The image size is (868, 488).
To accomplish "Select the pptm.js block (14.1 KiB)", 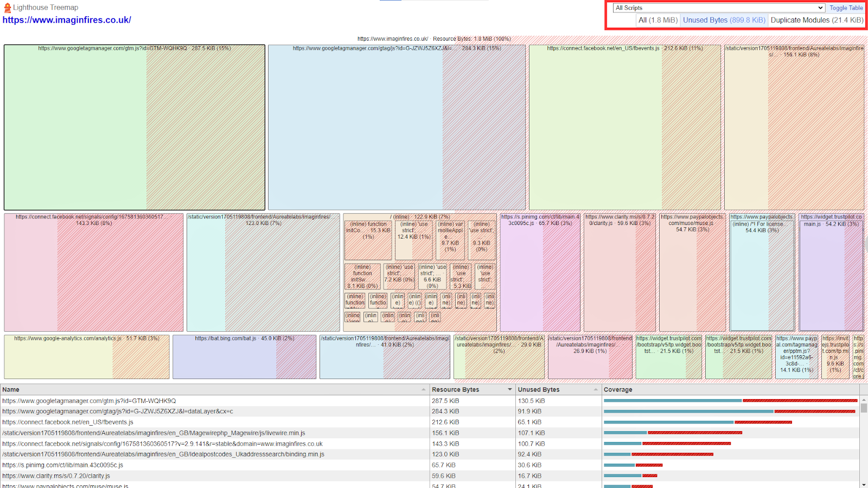I will click(796, 357).
